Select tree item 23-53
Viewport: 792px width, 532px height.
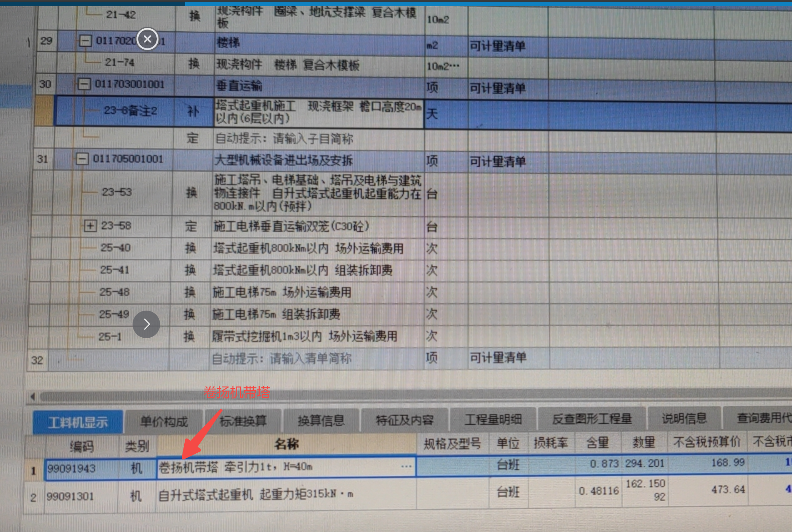point(117,192)
